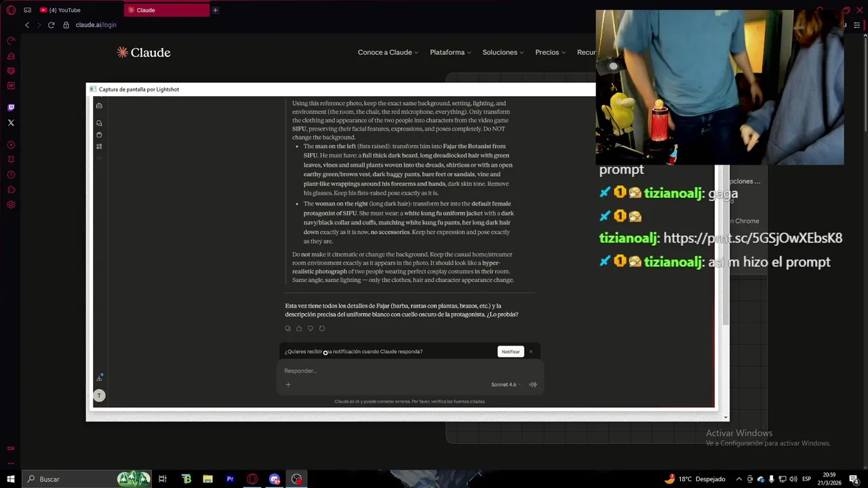This screenshot has height=488, width=868.
Task: Open the artifacts grid icon in the Lightshot screenshot sidebar
Action: [x=99, y=146]
